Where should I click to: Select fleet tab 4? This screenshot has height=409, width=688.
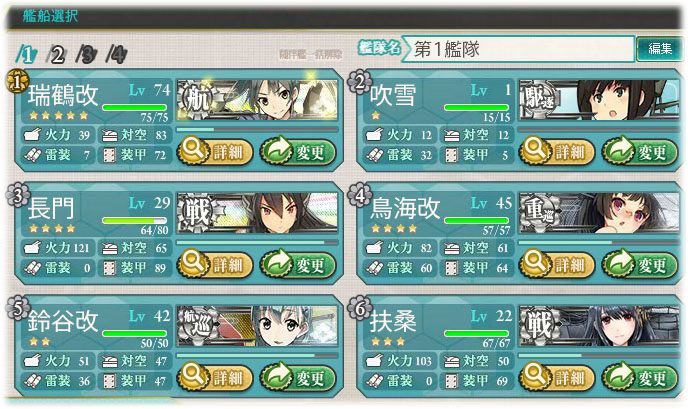coord(116,55)
